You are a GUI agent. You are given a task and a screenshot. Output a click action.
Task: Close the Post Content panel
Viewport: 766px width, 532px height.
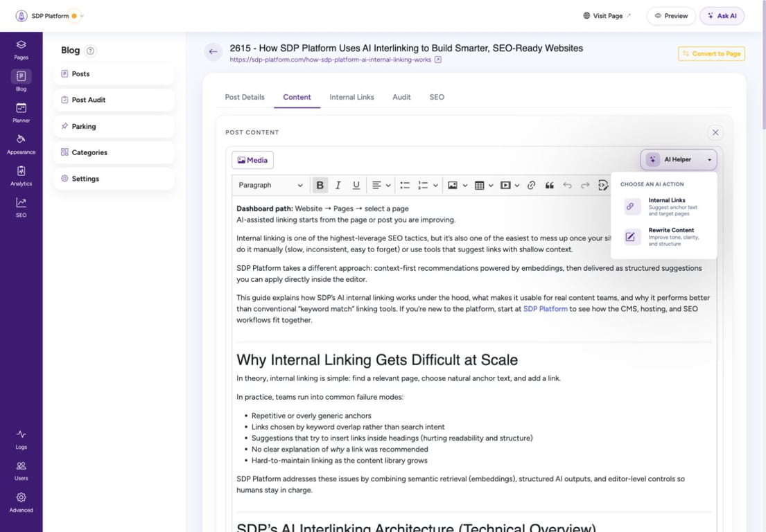(x=715, y=132)
